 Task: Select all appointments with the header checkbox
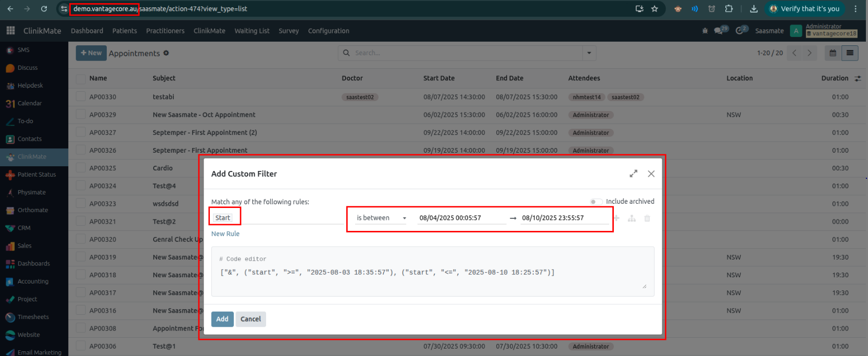click(81, 78)
